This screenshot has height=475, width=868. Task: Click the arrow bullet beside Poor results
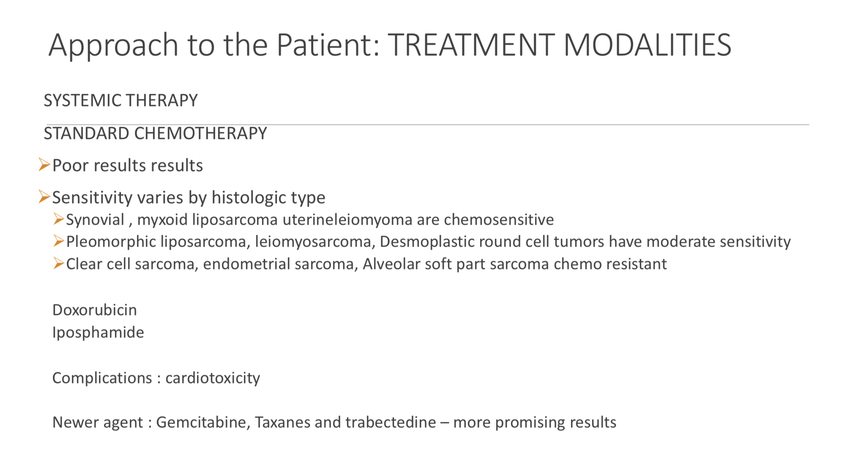44,165
